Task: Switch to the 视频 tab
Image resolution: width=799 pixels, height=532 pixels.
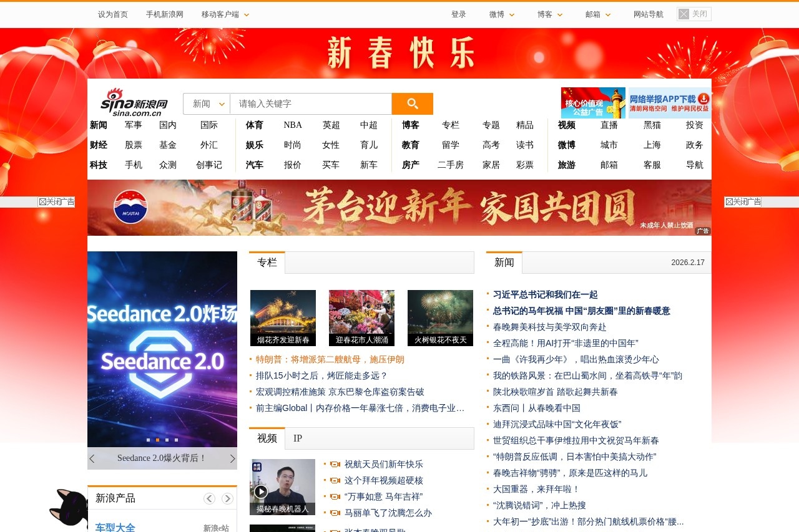Action: 267,438
